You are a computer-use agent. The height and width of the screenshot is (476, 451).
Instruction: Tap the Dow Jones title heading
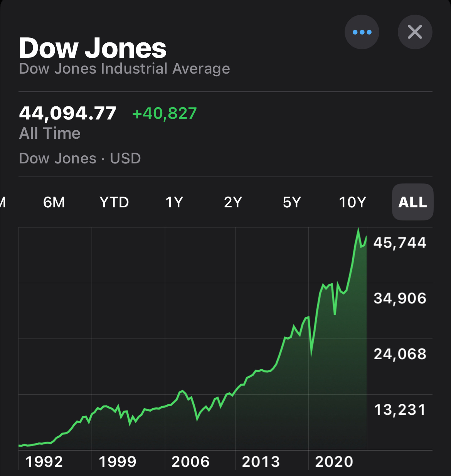point(93,48)
